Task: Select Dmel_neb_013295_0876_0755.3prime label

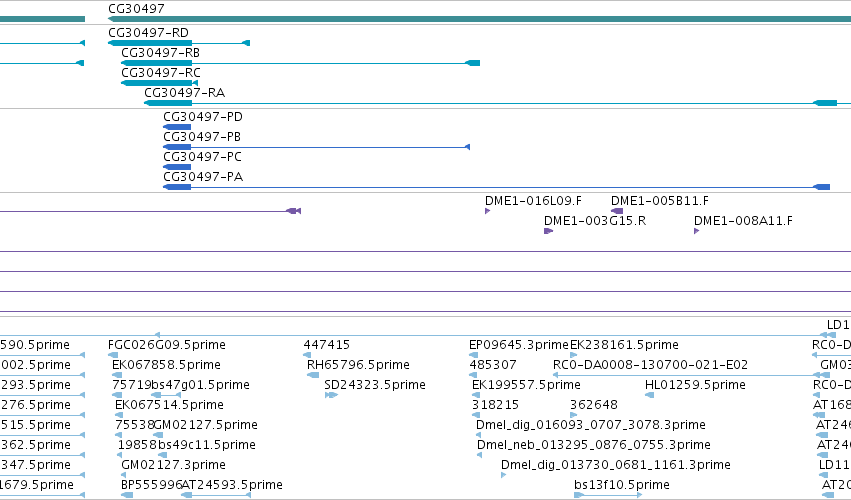Action: click(x=594, y=445)
